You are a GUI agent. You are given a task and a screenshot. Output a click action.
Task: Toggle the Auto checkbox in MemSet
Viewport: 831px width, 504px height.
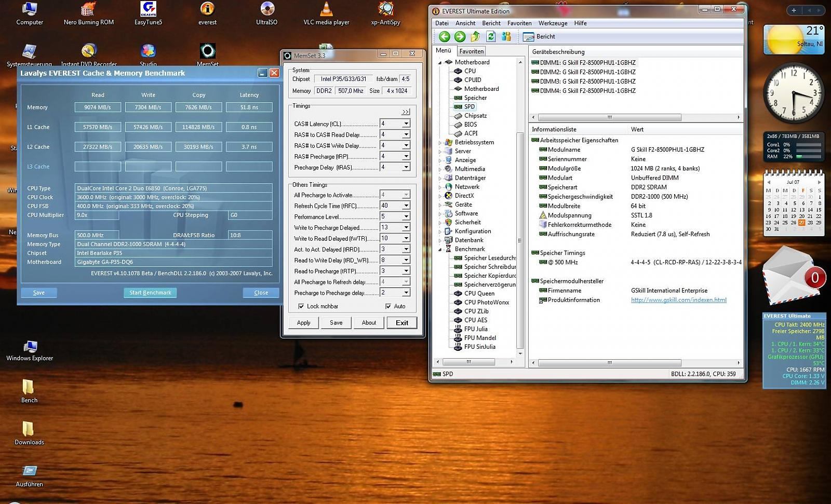(x=388, y=306)
